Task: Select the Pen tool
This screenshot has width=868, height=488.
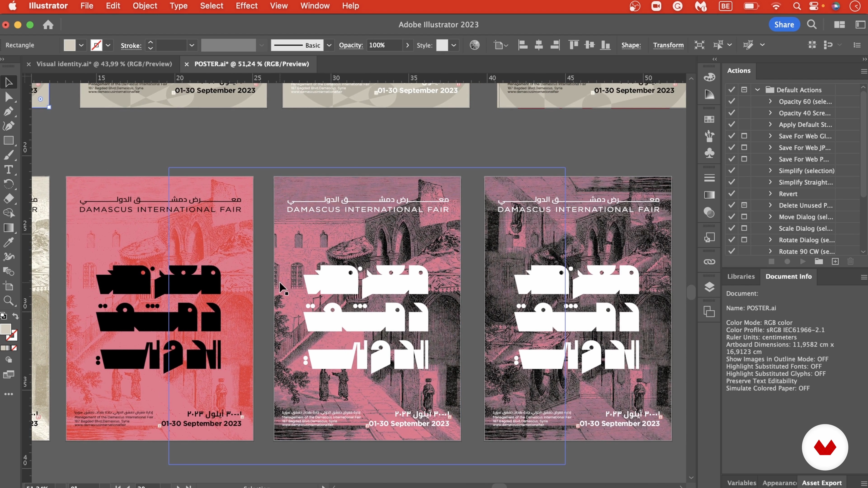Action: [x=9, y=111]
